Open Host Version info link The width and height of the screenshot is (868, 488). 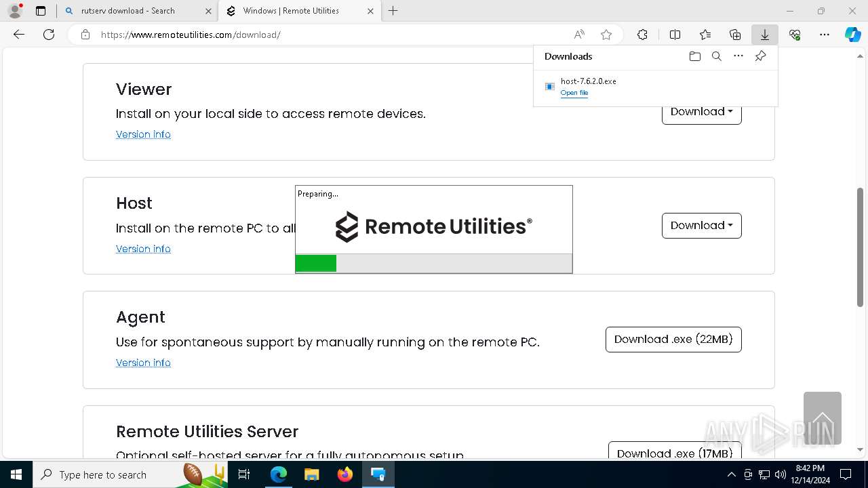143,249
